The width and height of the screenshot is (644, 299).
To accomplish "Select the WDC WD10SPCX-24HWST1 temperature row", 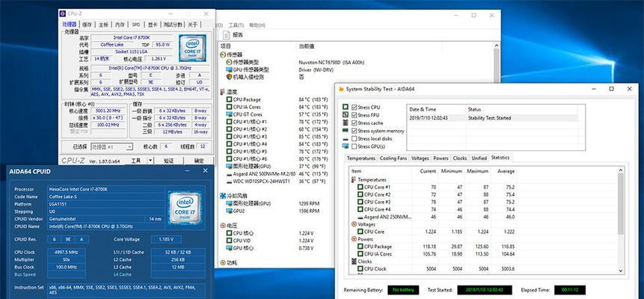I will coord(277,181).
